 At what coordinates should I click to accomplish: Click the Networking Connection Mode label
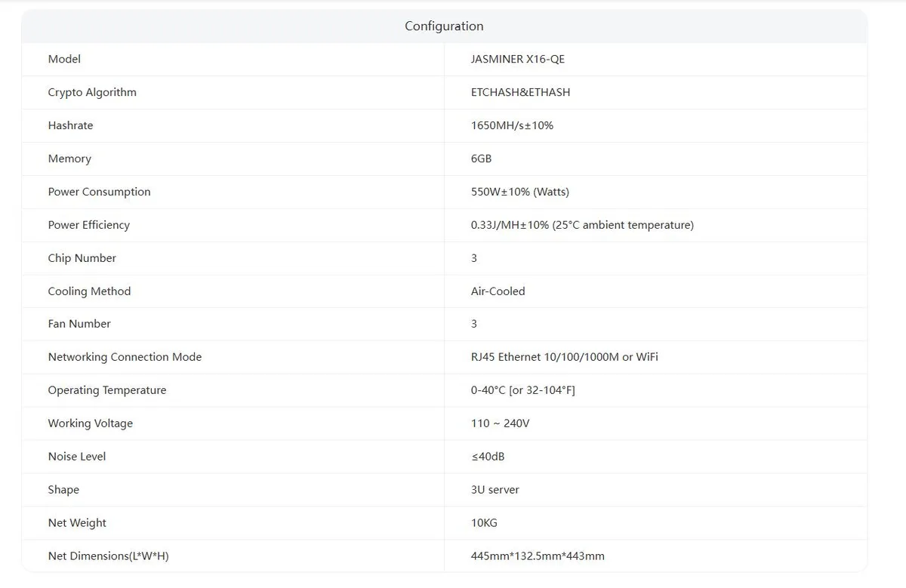coord(125,357)
